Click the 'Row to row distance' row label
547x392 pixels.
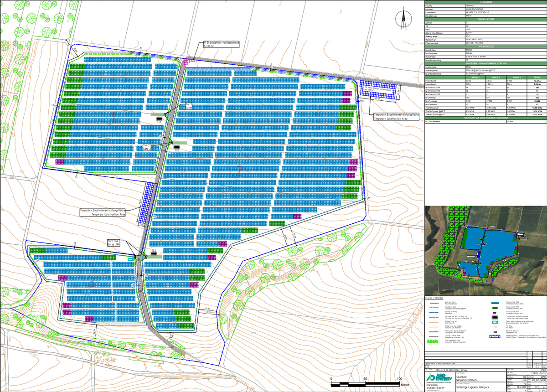click(x=434, y=33)
